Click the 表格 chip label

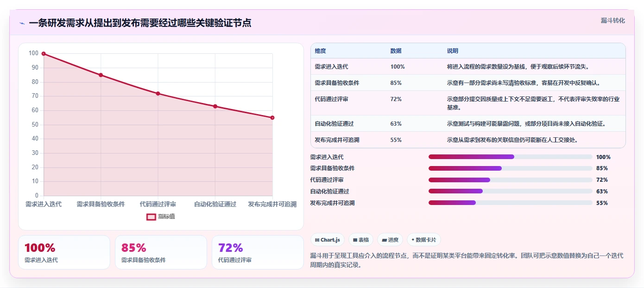pyautogui.click(x=364, y=240)
